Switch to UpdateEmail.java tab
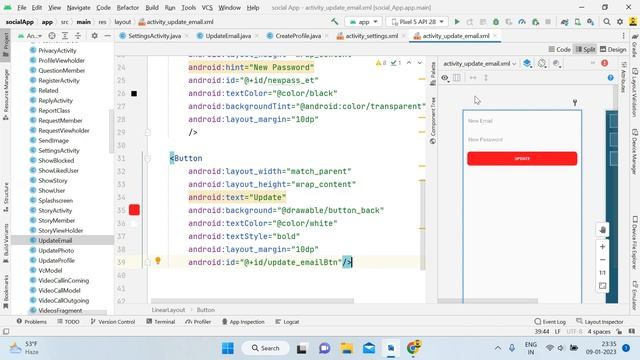 pyautogui.click(x=228, y=36)
